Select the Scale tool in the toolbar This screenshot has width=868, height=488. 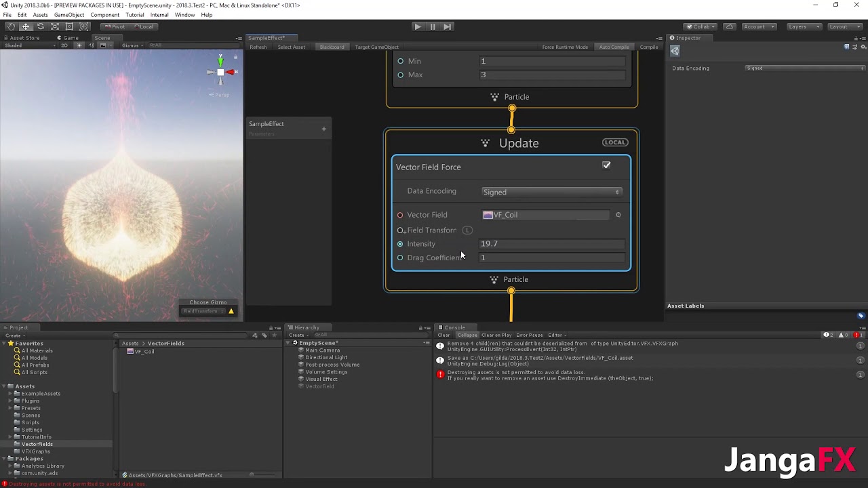pos(55,26)
